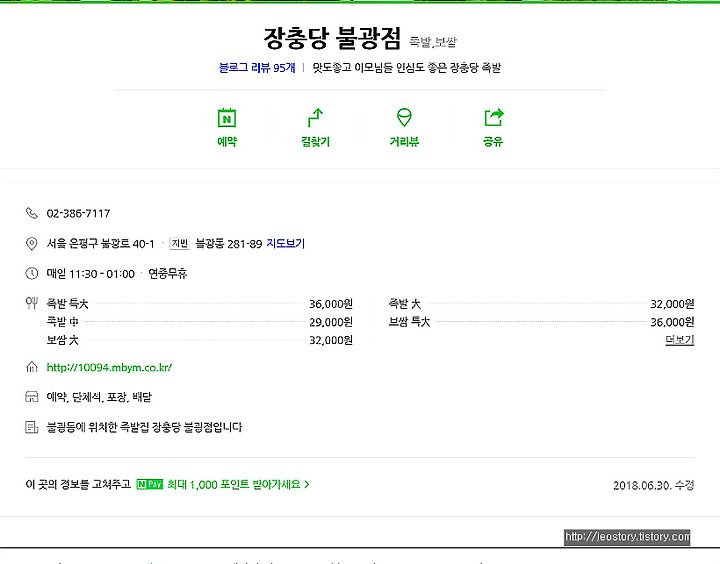
Task: Click the 족발 大 menu item
Action: click(x=405, y=304)
